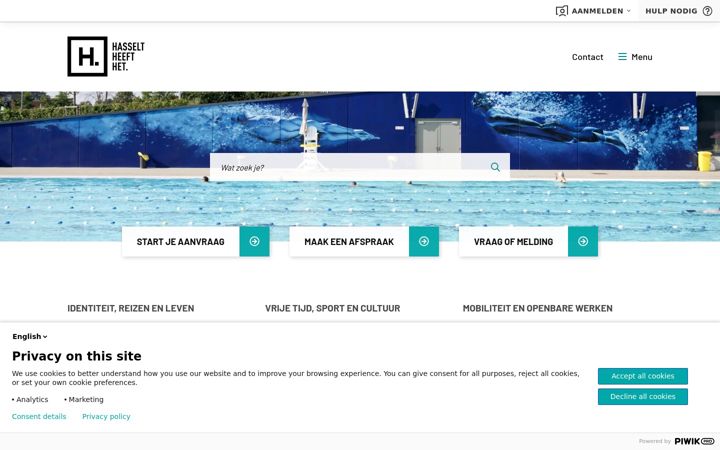
Task: Open Identiteit, reizen en leven category
Action: click(131, 308)
